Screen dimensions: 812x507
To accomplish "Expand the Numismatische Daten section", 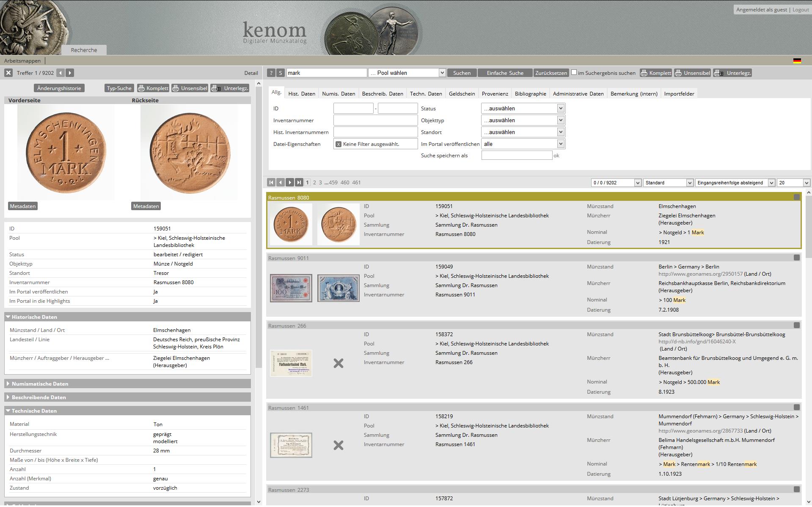I will 127,384.
